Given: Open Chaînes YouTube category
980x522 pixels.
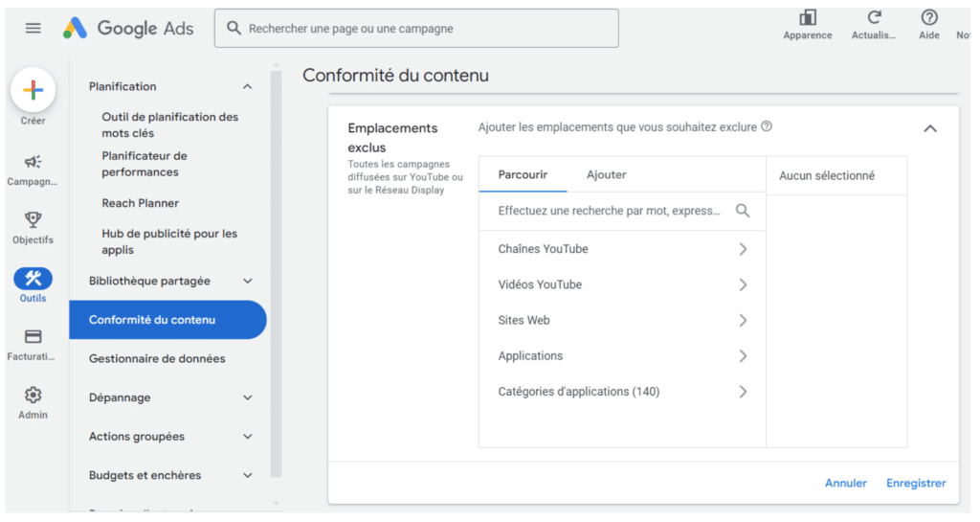Looking at the screenshot, I should (x=622, y=249).
